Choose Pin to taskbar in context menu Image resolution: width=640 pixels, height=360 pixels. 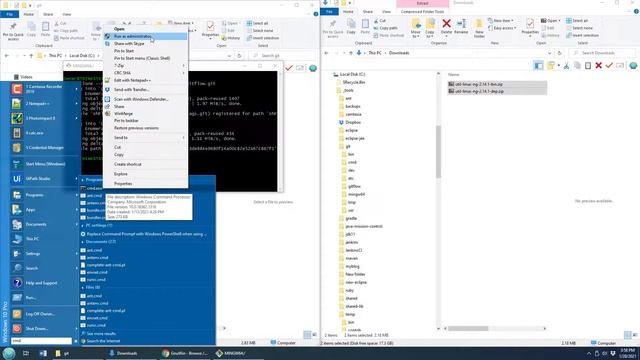145,121
